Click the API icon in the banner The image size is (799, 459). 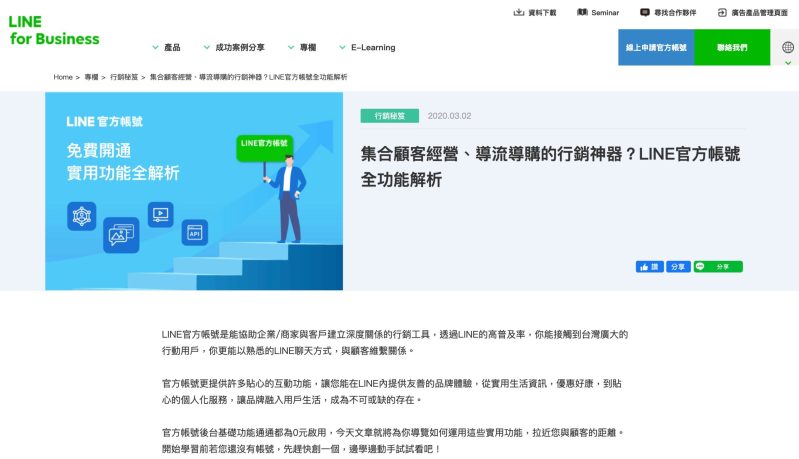coord(195,233)
